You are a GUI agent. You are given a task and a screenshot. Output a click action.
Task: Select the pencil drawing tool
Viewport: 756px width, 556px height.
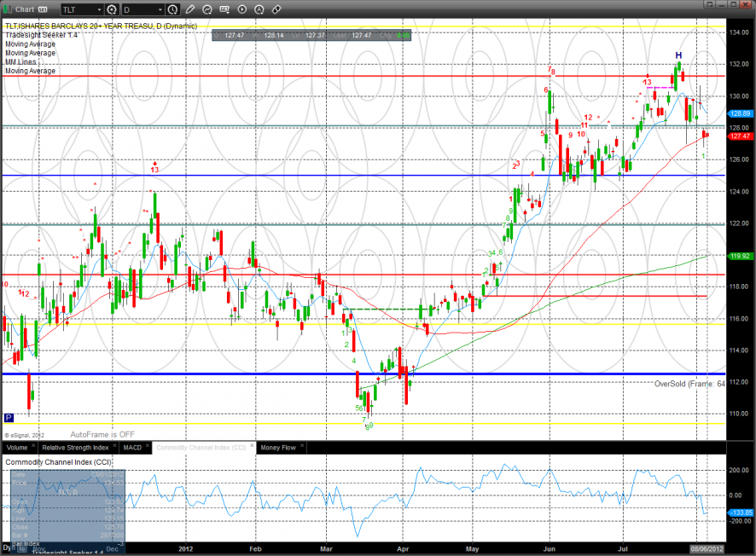tap(191, 10)
